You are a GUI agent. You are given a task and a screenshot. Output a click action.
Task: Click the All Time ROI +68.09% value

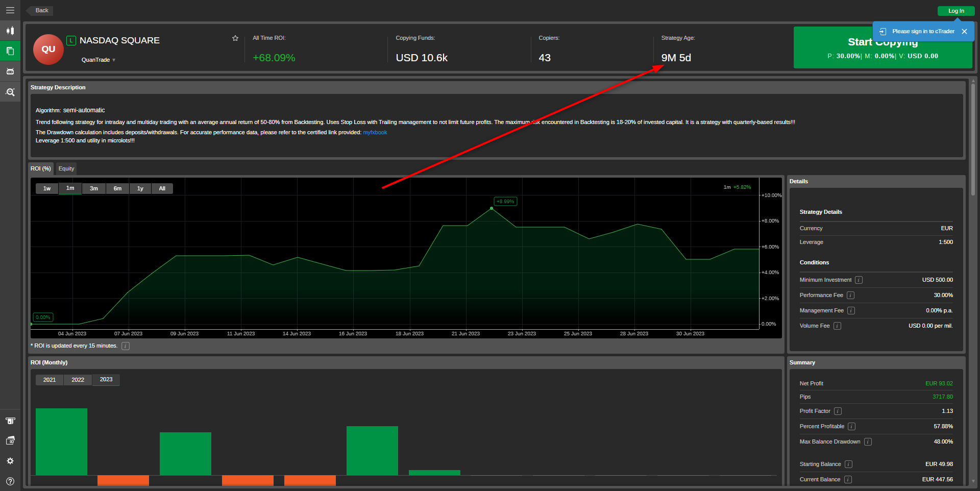coord(274,58)
